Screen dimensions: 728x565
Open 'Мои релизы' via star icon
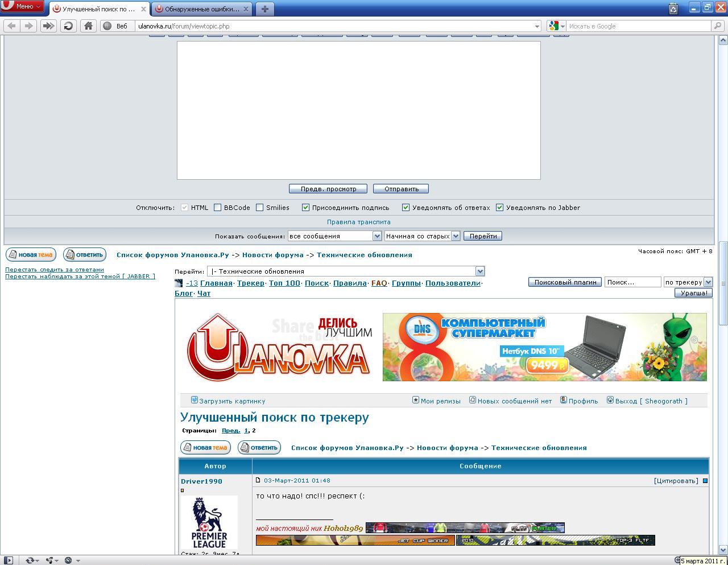coord(416,399)
